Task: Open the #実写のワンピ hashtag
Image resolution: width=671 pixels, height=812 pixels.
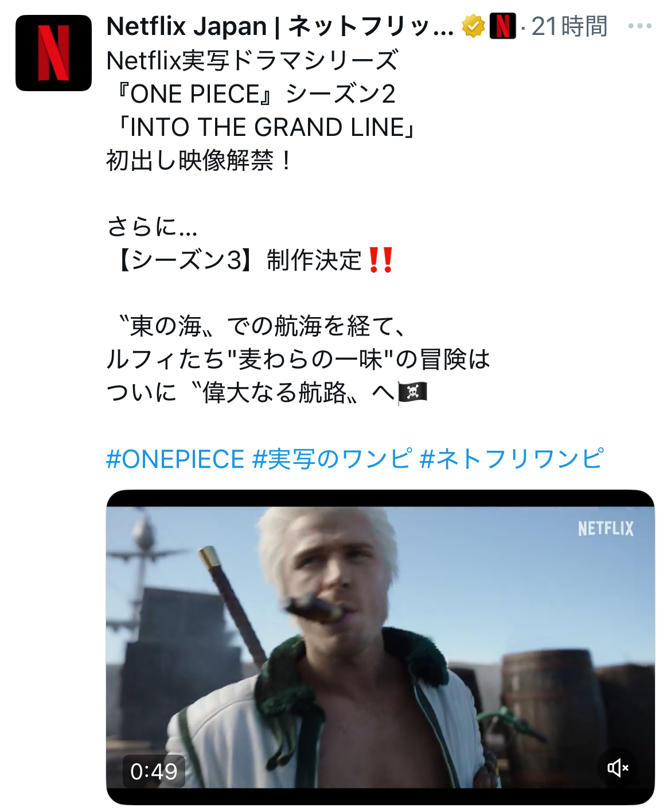Action: 332,459
